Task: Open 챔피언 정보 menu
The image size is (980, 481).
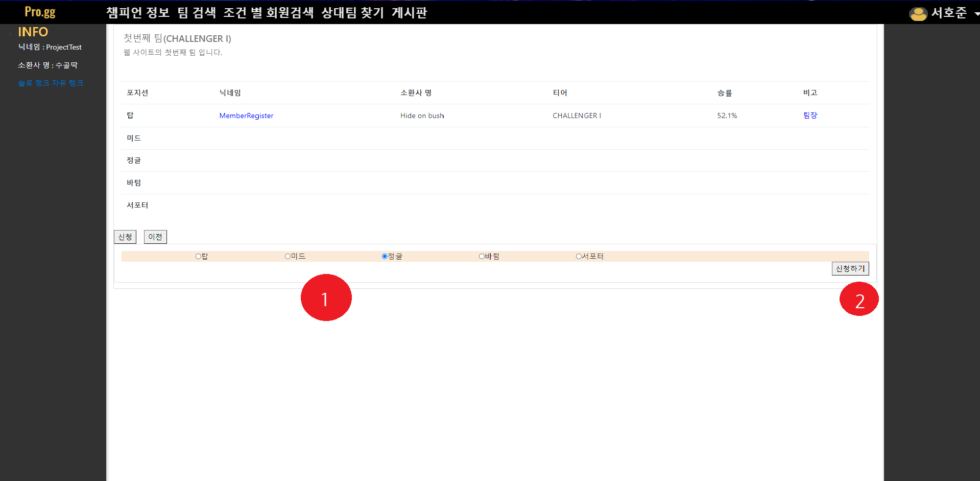Action: 138,13
